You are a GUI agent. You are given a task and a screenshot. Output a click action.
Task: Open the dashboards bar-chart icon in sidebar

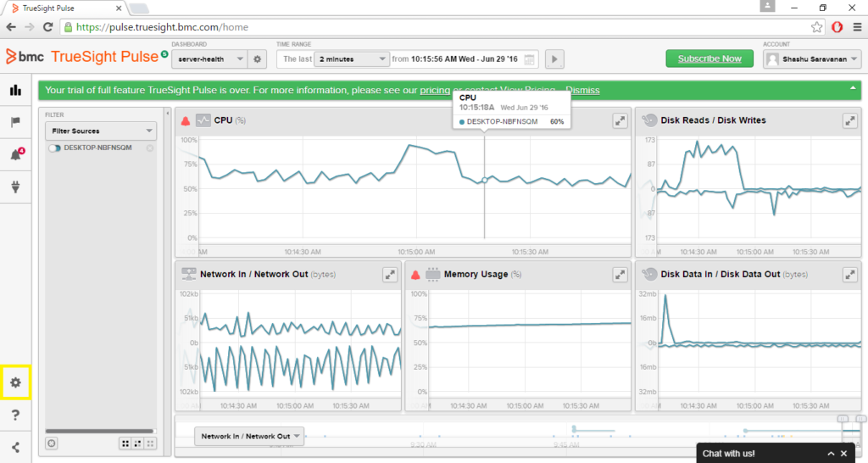click(x=15, y=90)
